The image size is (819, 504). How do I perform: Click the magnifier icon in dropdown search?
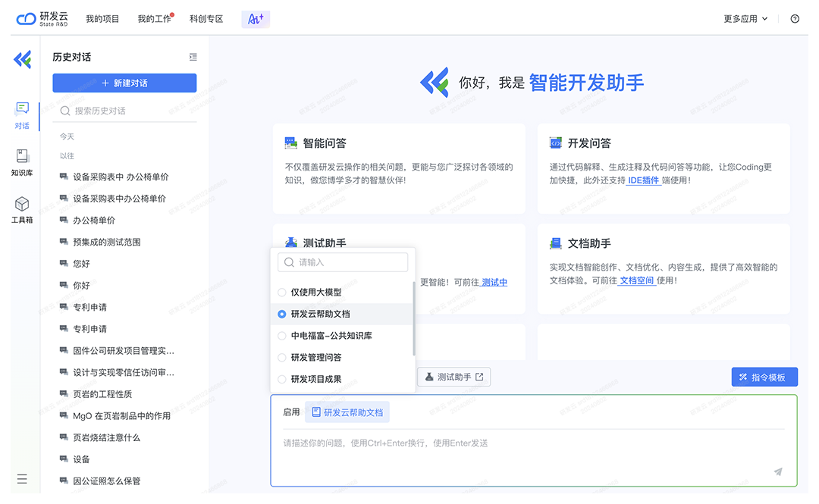click(289, 262)
